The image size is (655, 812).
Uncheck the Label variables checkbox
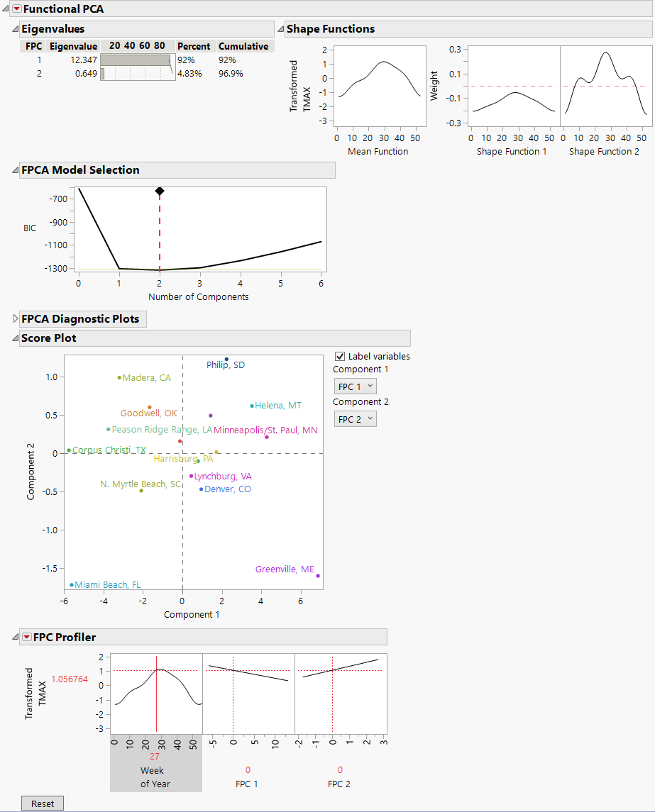pos(338,356)
